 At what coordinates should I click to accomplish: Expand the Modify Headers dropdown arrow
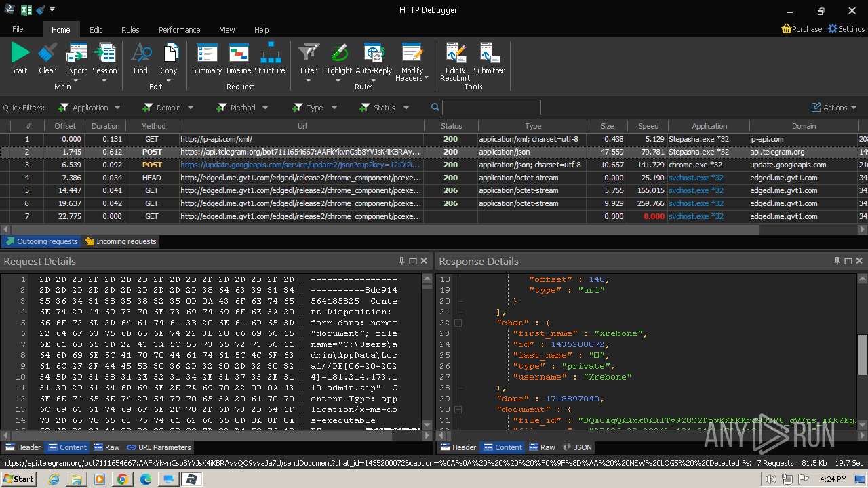coord(426,78)
